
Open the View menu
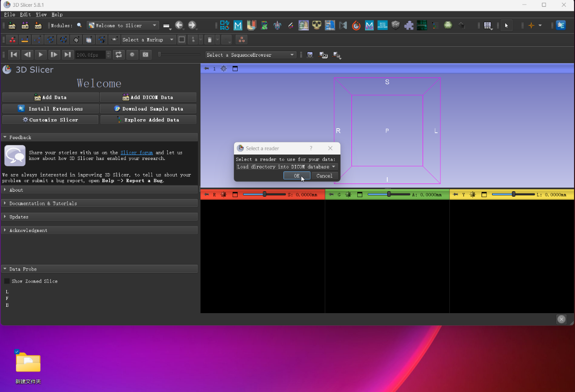tap(41, 15)
